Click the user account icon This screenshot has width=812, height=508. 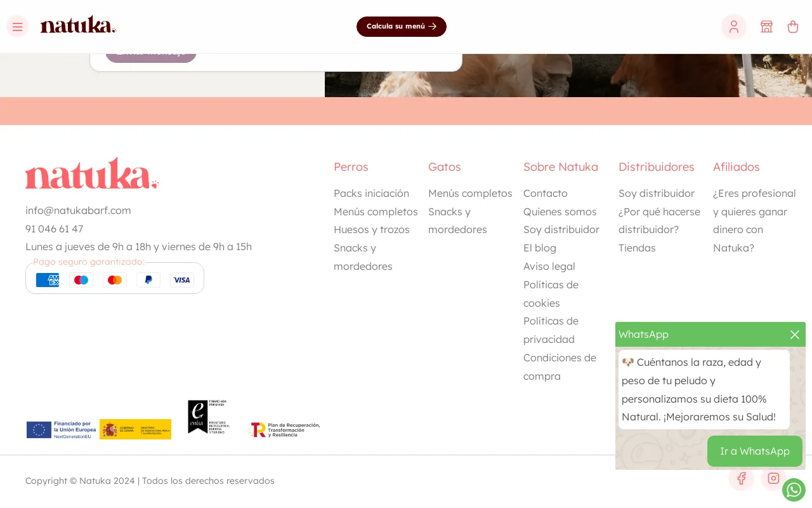point(733,27)
